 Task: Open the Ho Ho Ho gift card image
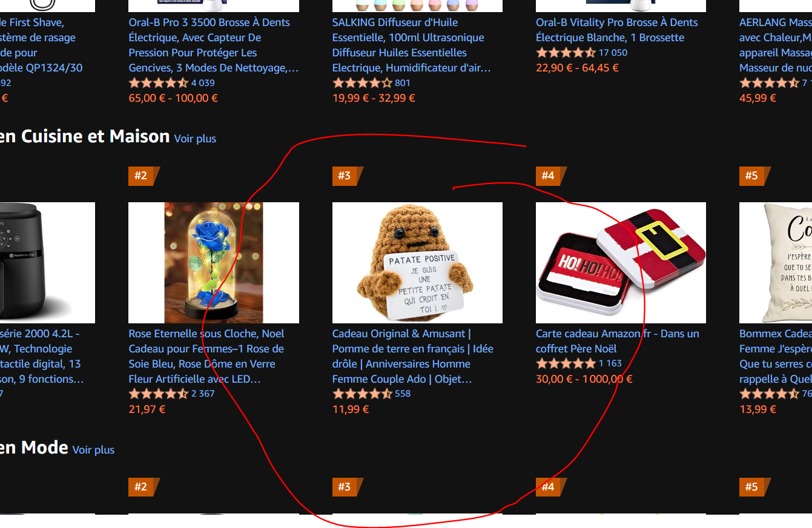[x=621, y=263]
